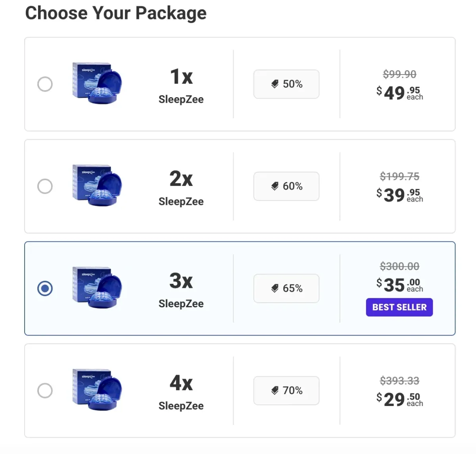Click the crossed-out $99.90 price

(x=400, y=74)
